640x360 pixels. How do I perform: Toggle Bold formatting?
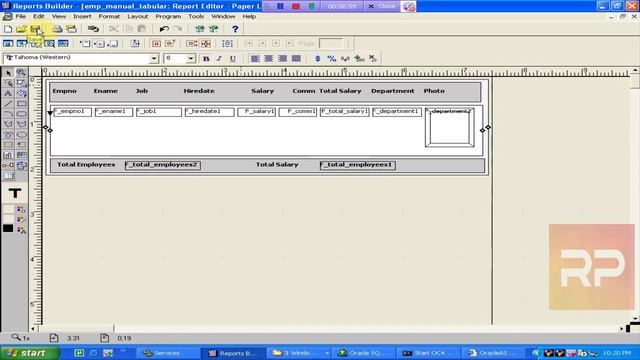(206, 58)
